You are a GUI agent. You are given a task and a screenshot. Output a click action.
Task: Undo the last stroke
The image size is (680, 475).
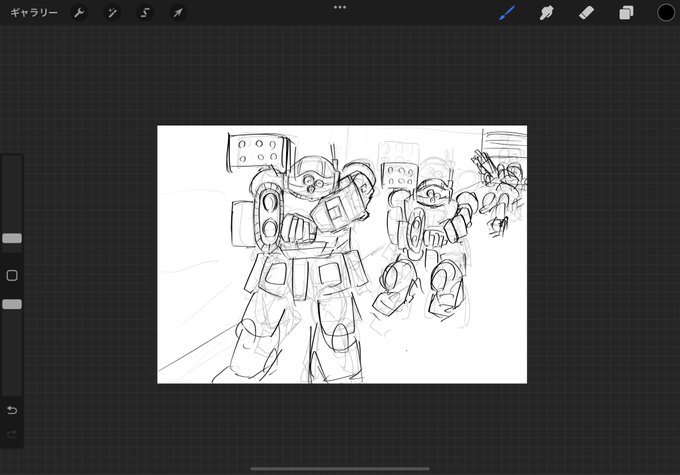pyautogui.click(x=12, y=410)
